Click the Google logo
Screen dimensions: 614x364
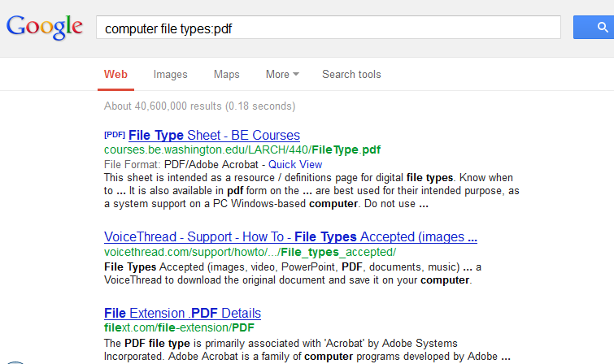click(44, 28)
